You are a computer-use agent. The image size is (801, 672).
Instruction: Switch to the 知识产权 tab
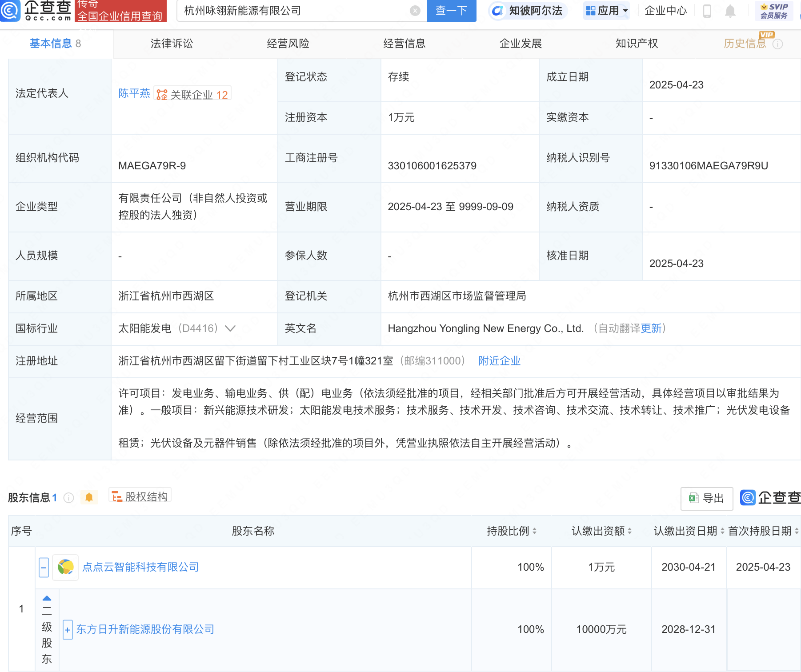coord(637,44)
